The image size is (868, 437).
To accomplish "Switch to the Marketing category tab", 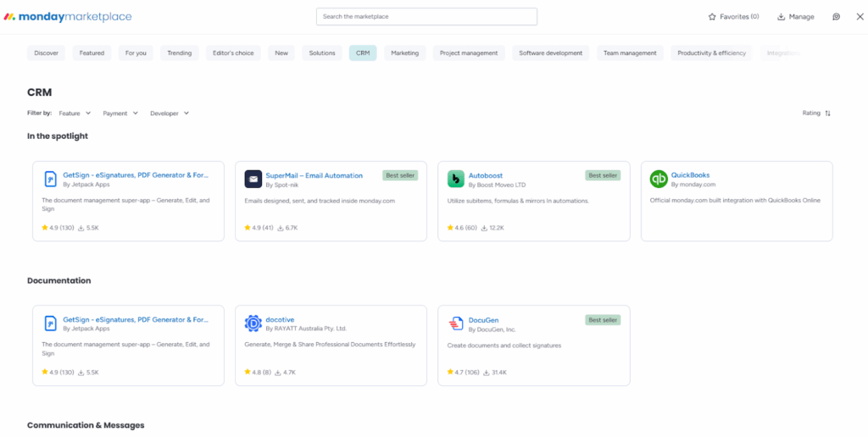I will [x=404, y=53].
